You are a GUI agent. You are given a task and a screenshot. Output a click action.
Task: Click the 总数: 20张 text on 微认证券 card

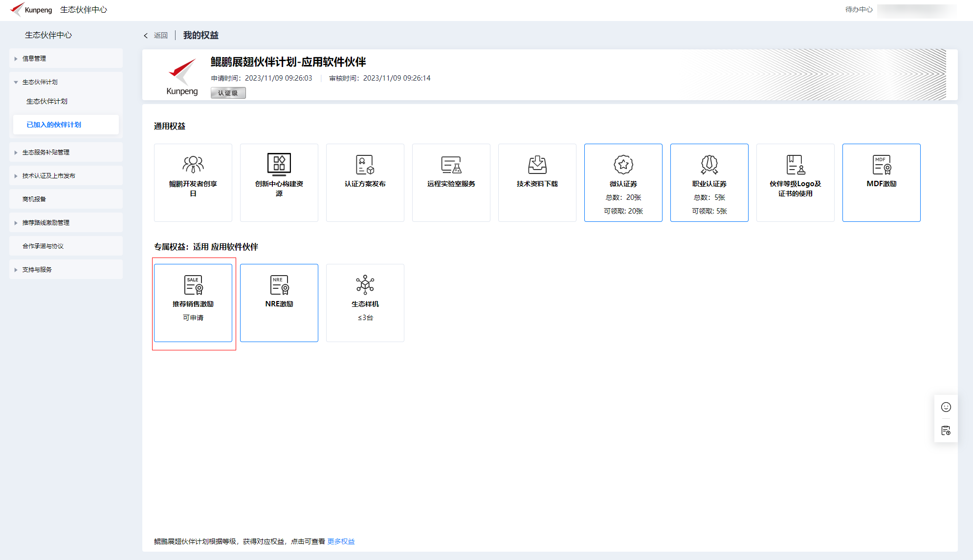click(623, 197)
